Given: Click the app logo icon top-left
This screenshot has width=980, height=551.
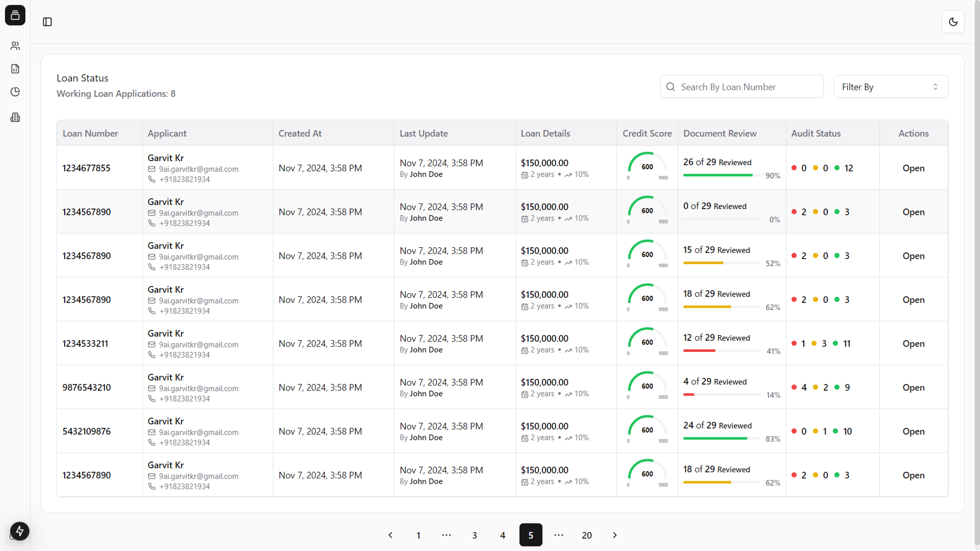Looking at the screenshot, I should (15, 15).
